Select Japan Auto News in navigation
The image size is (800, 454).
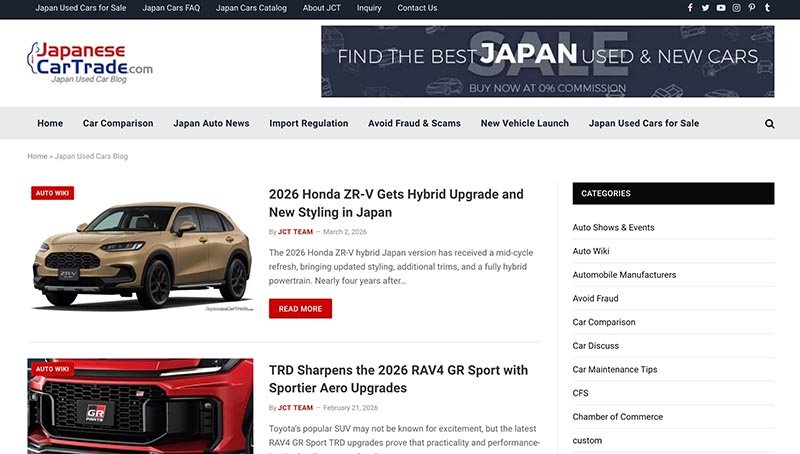coord(211,124)
